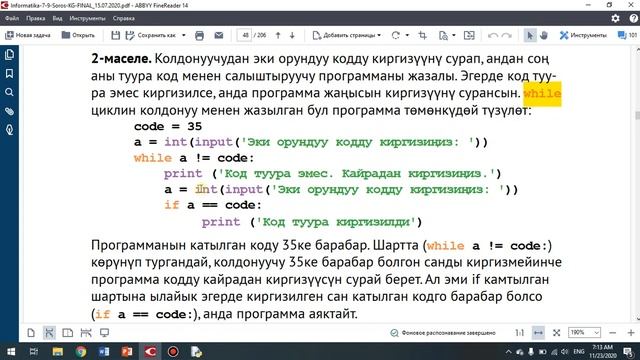Open the comments panel icon
This screenshot has width=640, height=360.
[x=627, y=36]
